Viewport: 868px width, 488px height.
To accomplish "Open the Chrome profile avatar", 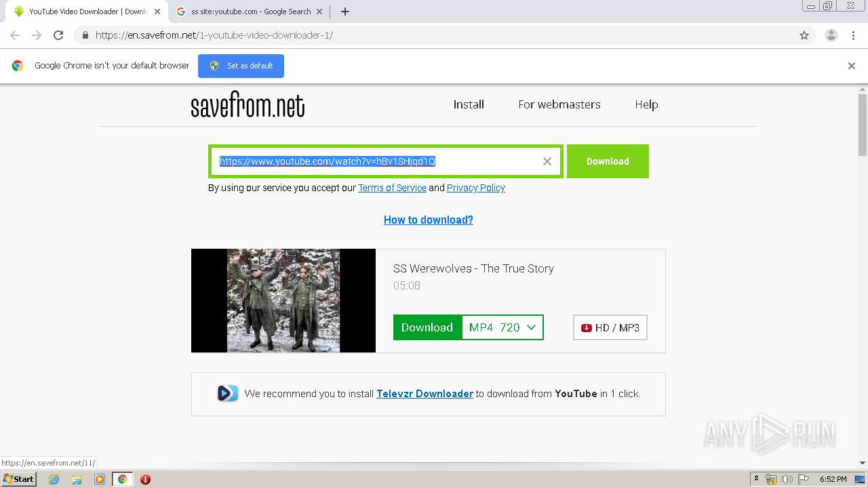I will [831, 35].
